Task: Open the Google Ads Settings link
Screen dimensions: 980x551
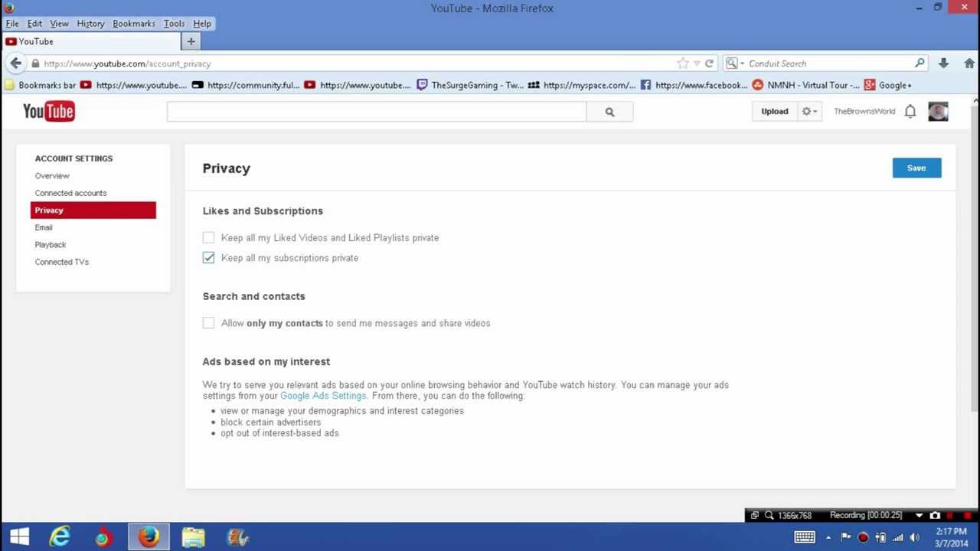Action: pyautogui.click(x=323, y=396)
